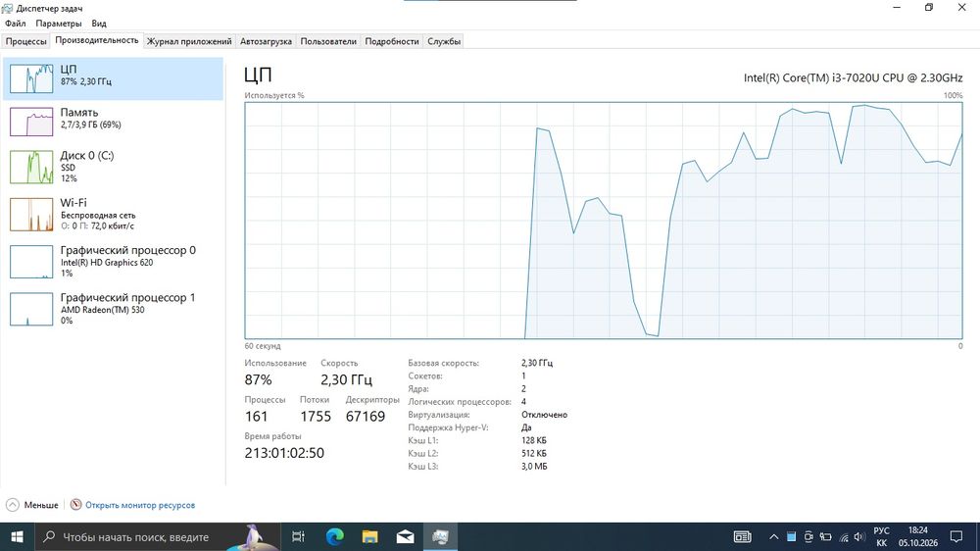
Task: Open the Память (Memory) performance panel
Action: tap(113, 122)
